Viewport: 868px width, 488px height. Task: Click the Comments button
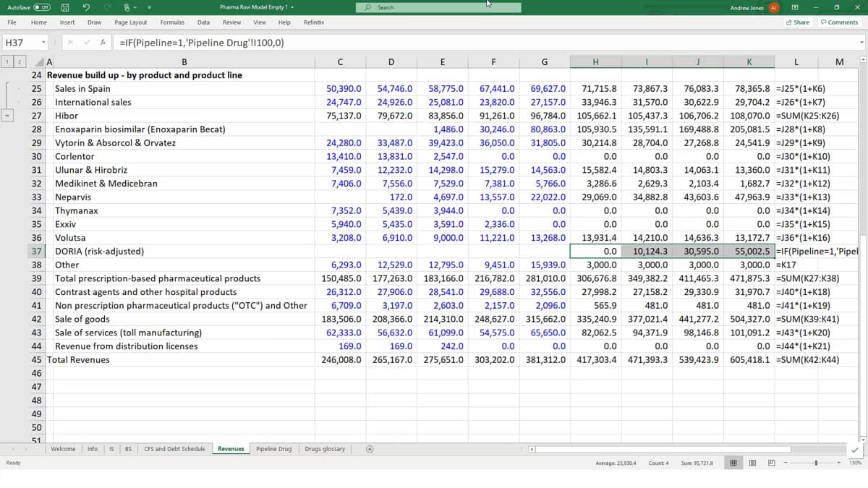tap(839, 22)
